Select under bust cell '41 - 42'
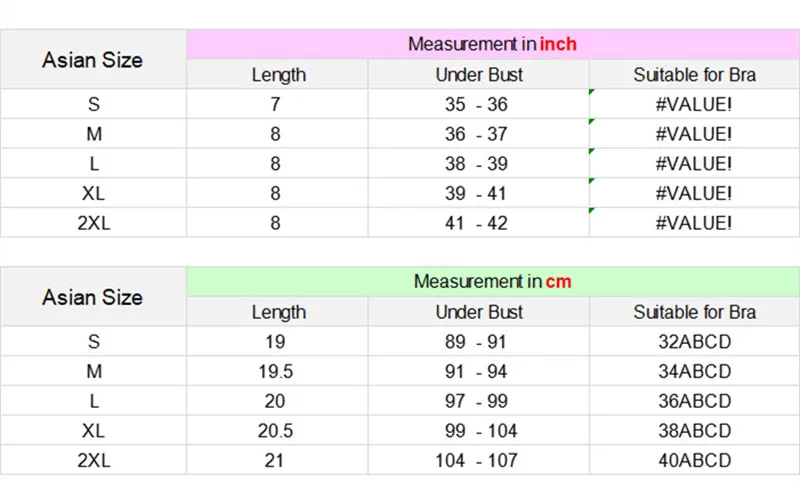This screenshot has width=800, height=496. pyautogui.click(x=479, y=222)
